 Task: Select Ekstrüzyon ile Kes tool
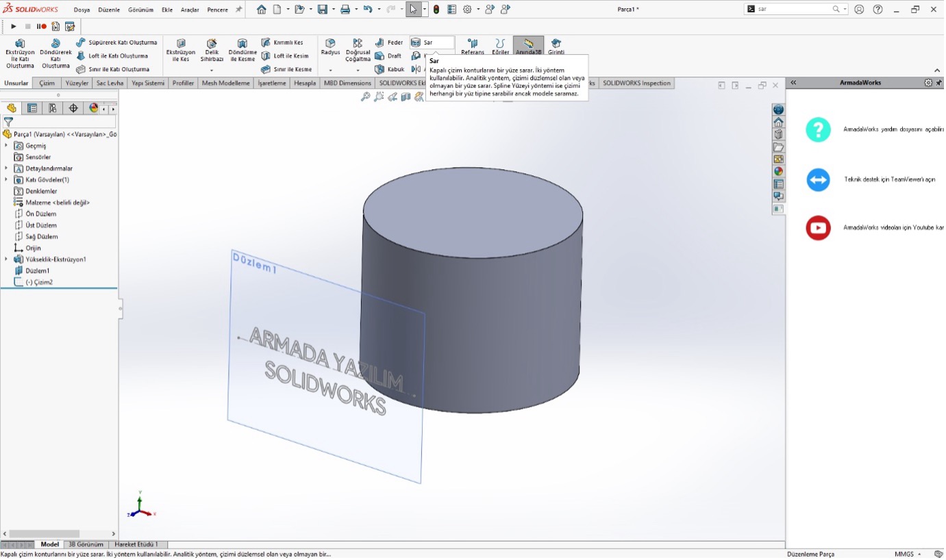[x=181, y=51]
